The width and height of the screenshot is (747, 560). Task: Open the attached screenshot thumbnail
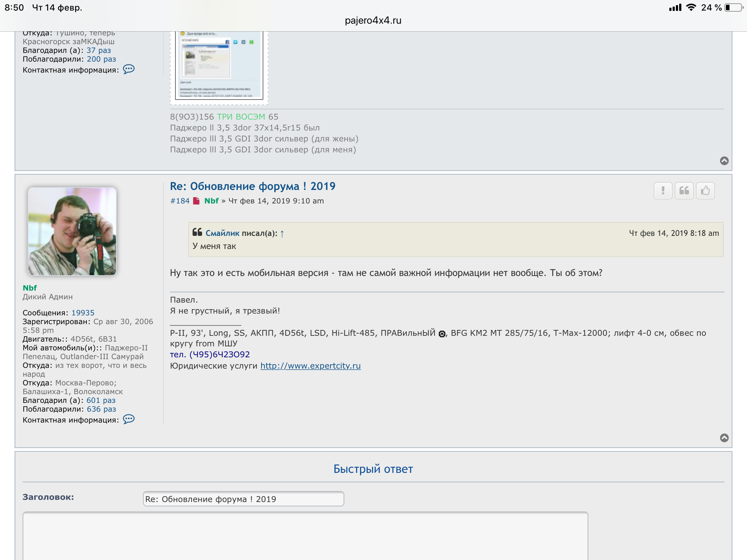coord(219,66)
